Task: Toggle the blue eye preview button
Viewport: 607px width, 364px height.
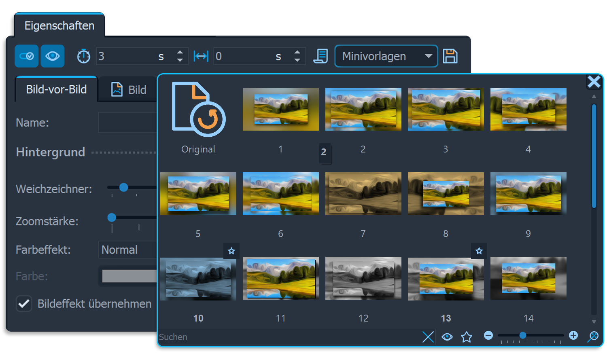Action: click(x=53, y=56)
